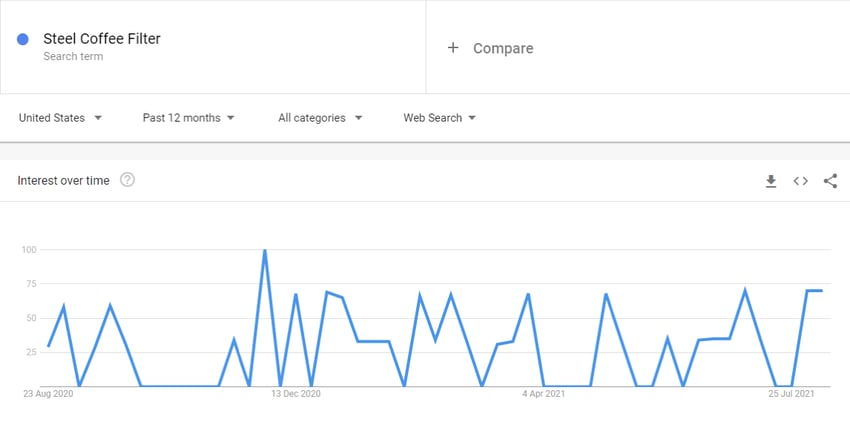Open the Past 12 months time range
The height and width of the screenshot is (422, 850).
pos(188,118)
